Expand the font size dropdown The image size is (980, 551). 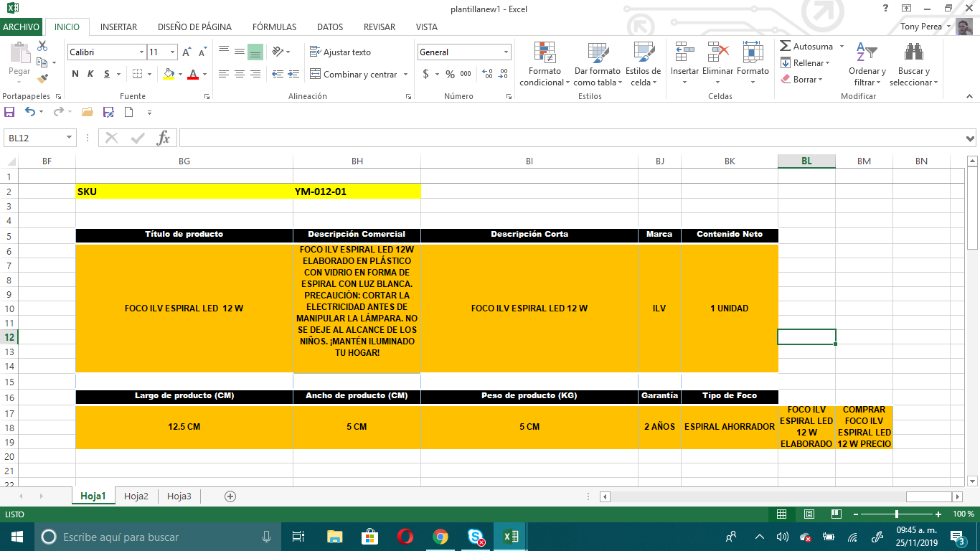click(173, 52)
